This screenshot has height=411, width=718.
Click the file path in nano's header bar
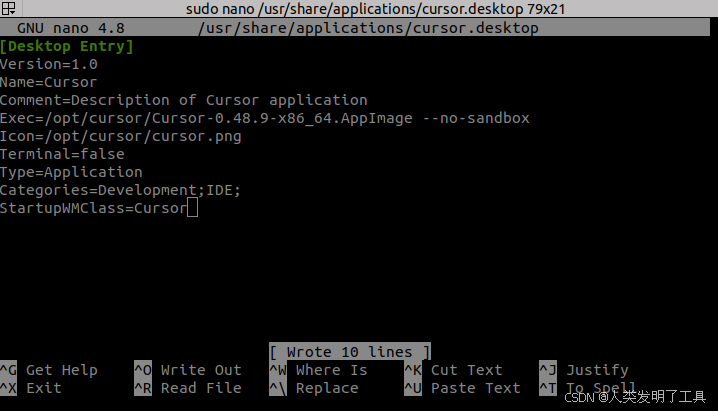tap(368, 28)
